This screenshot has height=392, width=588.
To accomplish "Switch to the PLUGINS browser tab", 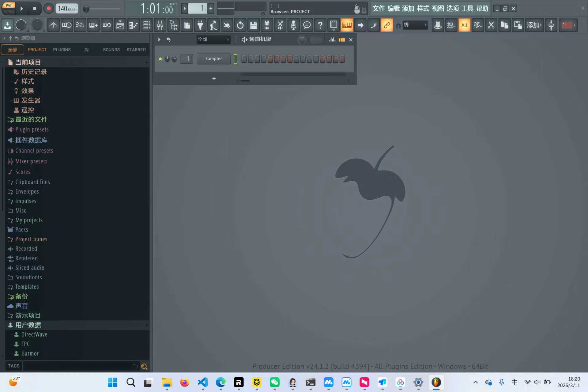I will (x=62, y=49).
